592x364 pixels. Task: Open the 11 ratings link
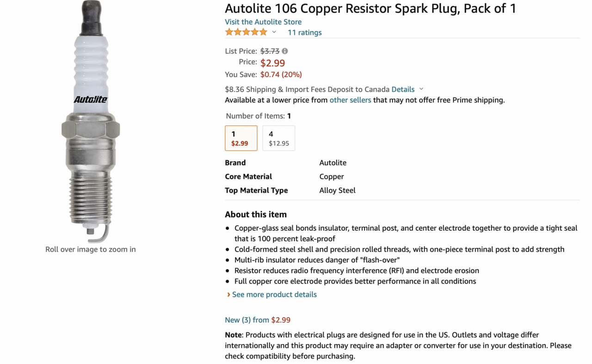[x=304, y=32]
